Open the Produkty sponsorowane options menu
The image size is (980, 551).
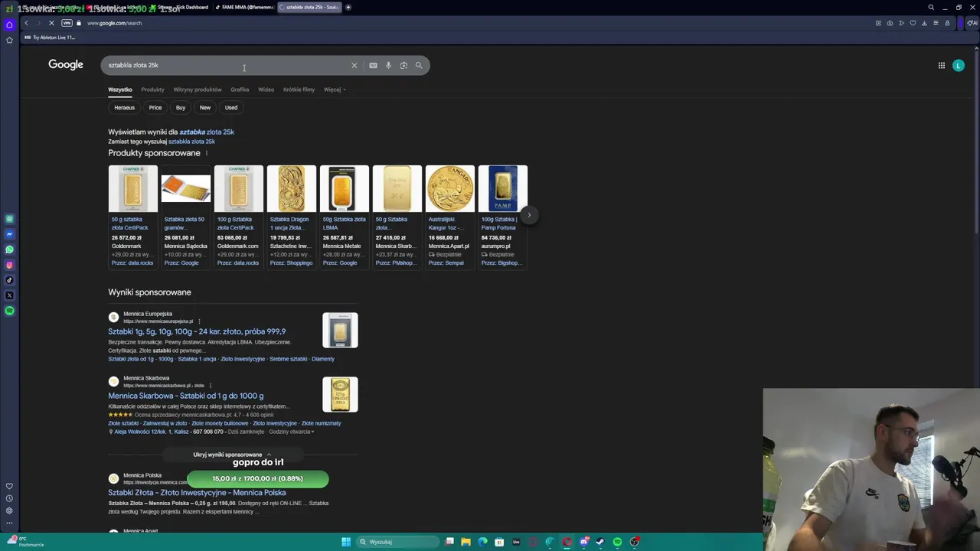point(206,153)
